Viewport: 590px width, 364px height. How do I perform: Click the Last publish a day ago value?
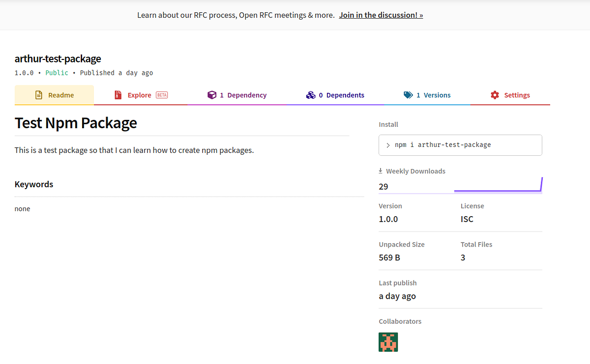point(397,296)
